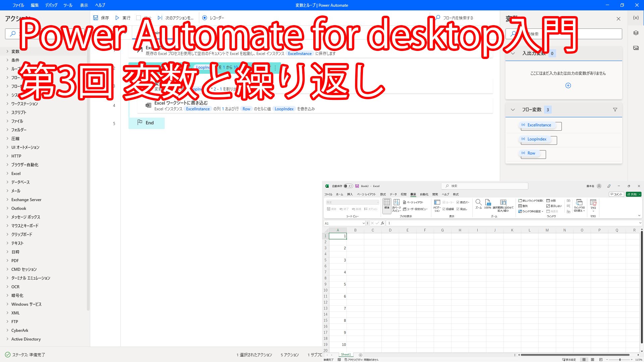Expand the HTTP actions group

pyautogui.click(x=7, y=156)
